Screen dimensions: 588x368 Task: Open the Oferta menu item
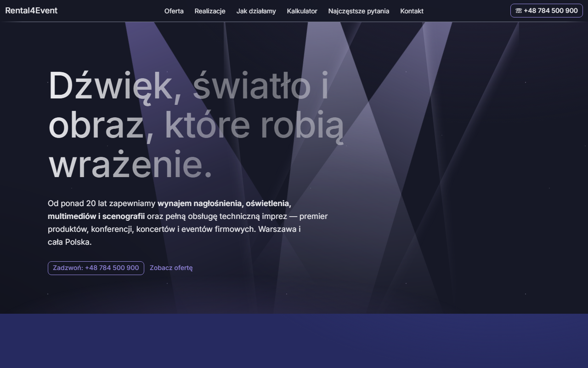click(174, 11)
